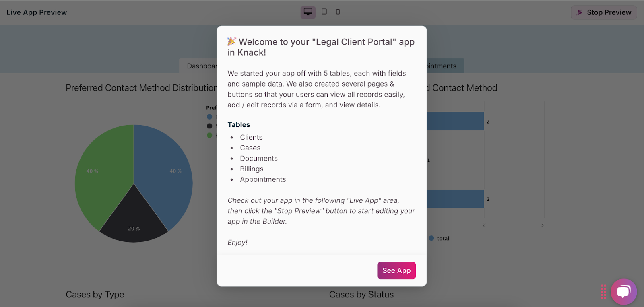Image resolution: width=644 pixels, height=307 pixels.
Task: Select the green 40% pie slice
Action: tap(101, 177)
